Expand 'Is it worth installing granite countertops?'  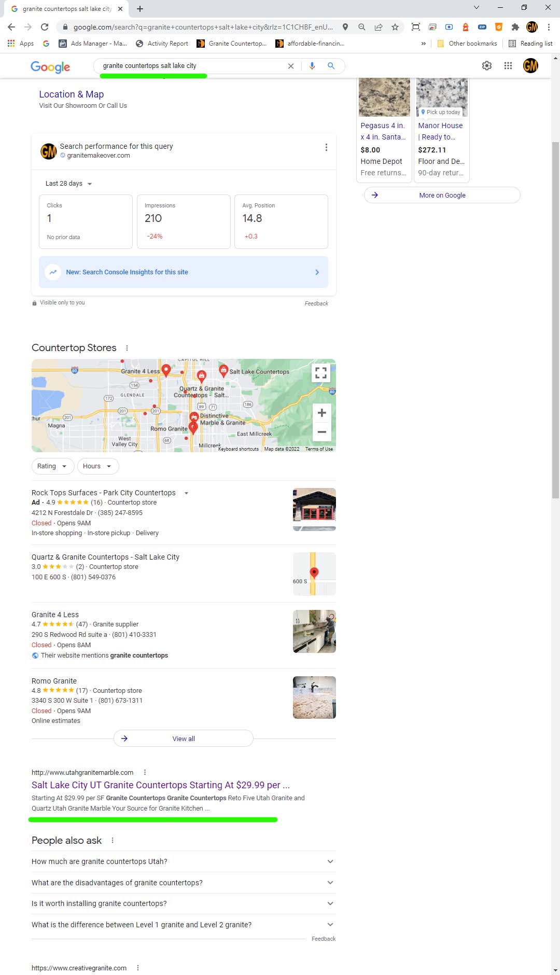184,903
